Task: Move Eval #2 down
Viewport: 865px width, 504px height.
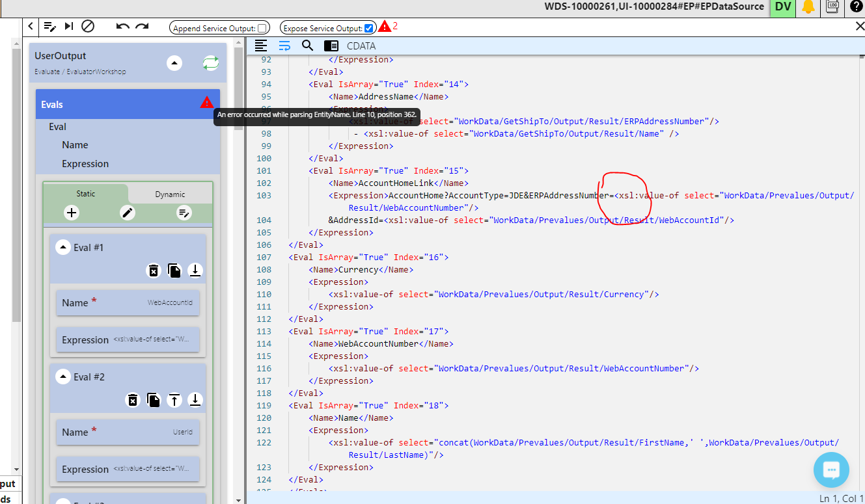Action: 195,400
